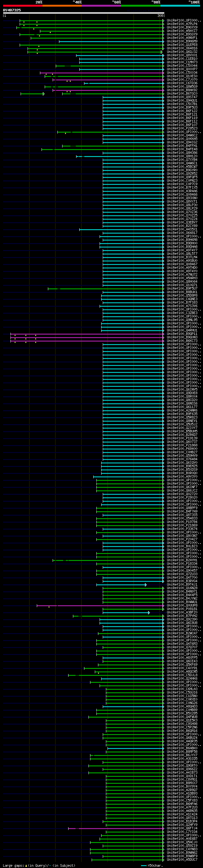Click UniRef100_Q6BUZ4 label
This screenshot has width=203, height=868.
(182, 738)
